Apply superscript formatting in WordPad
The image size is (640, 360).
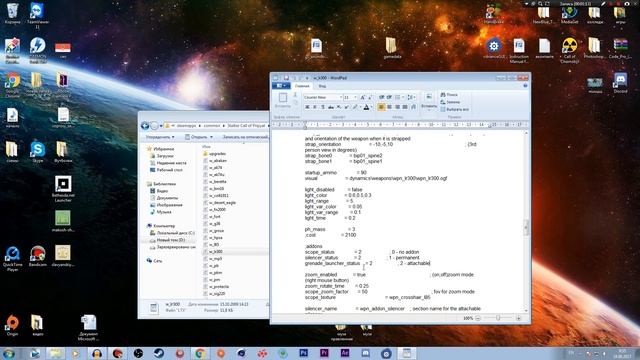click(347, 107)
